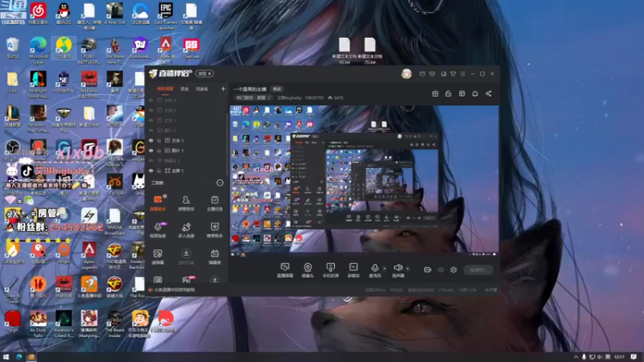Open settings gear beside start-live button

coord(453,269)
